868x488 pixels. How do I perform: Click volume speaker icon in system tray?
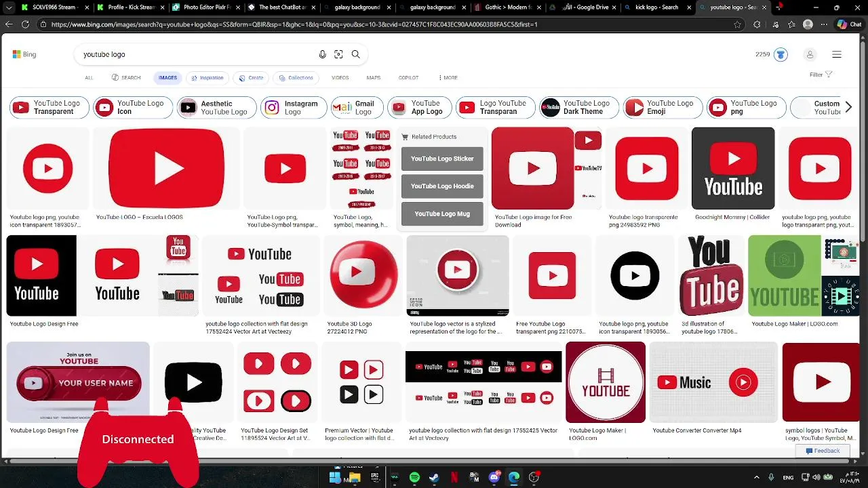coord(818,477)
